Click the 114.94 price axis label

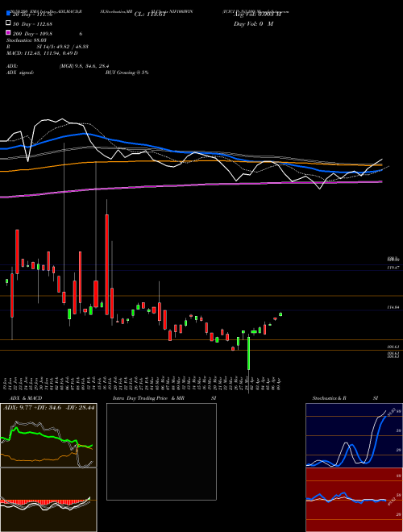[393, 307]
